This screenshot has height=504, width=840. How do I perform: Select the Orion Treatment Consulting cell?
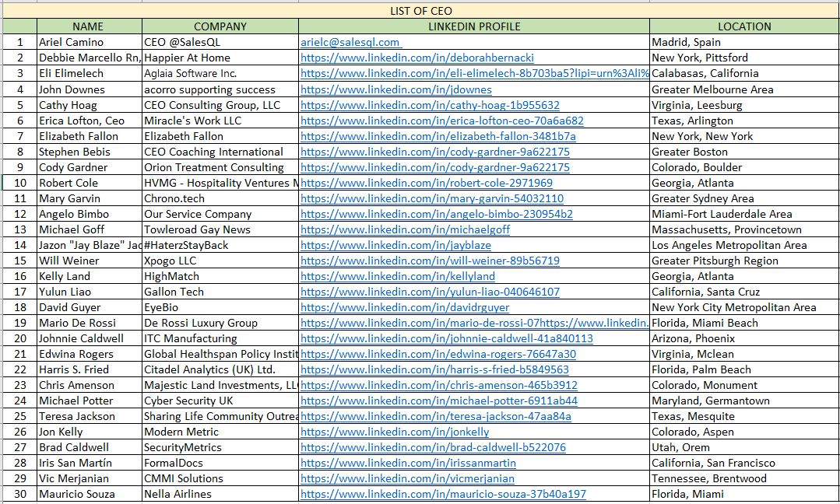[x=220, y=167]
